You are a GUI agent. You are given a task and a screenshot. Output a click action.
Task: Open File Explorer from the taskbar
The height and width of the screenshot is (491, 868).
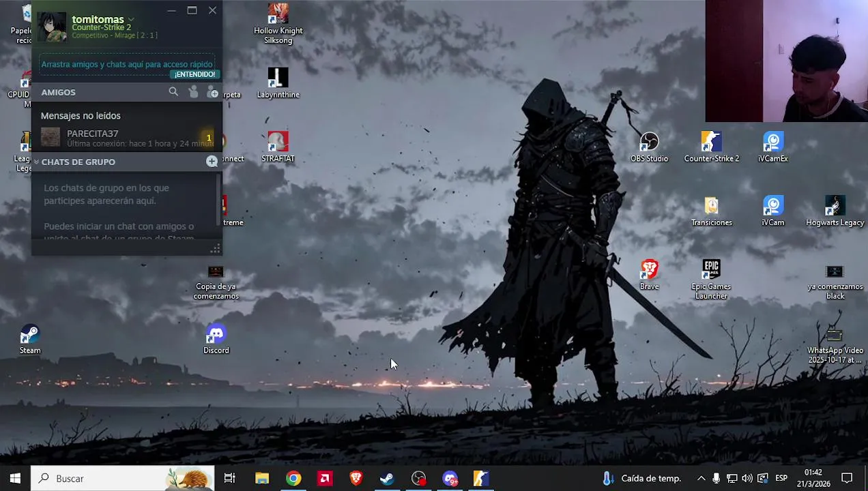pos(262,479)
